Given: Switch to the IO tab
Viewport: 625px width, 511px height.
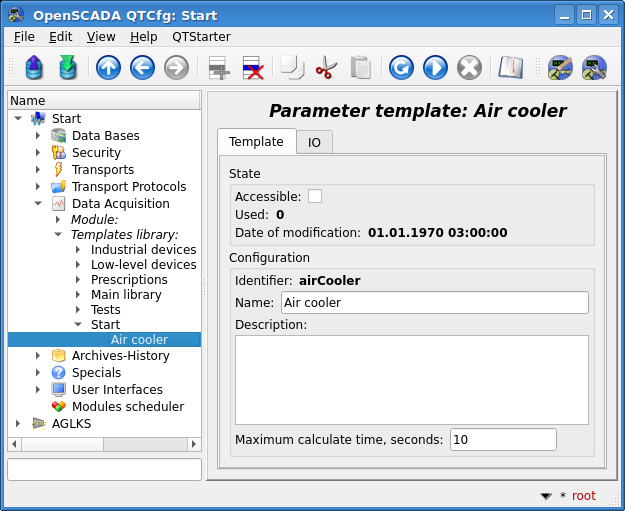Looking at the screenshot, I should [x=314, y=143].
